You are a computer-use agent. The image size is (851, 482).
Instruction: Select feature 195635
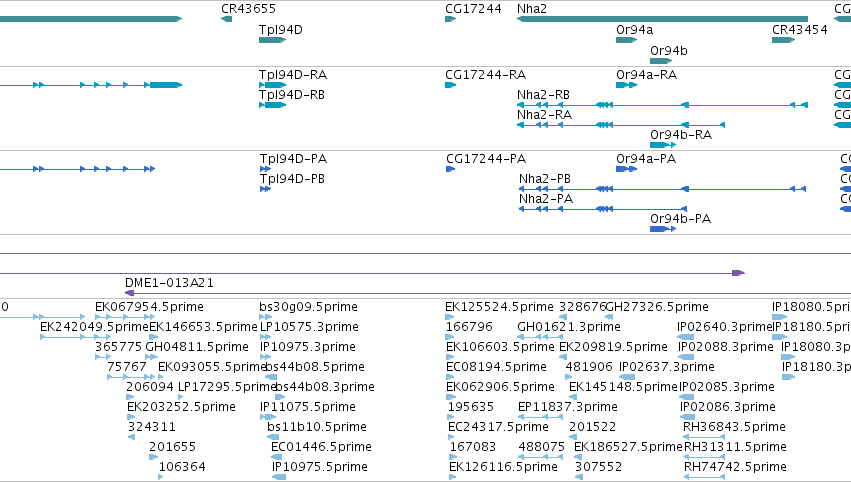click(471, 407)
